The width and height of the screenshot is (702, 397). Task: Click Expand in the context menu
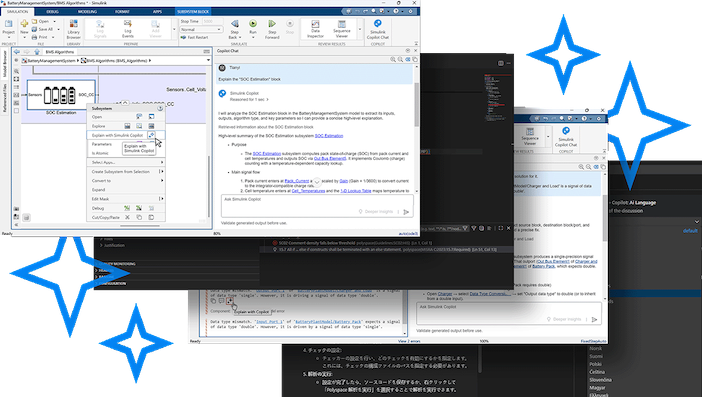[98, 190]
